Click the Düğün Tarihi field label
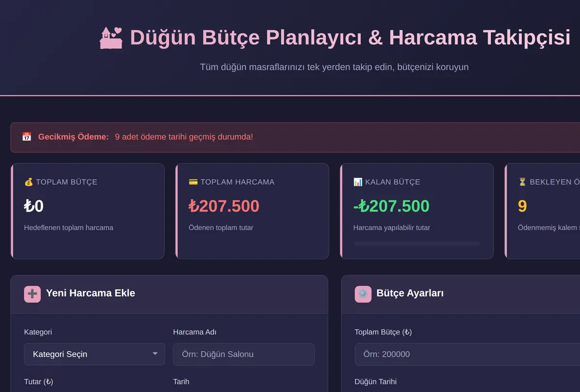The image size is (580, 392). (376, 382)
